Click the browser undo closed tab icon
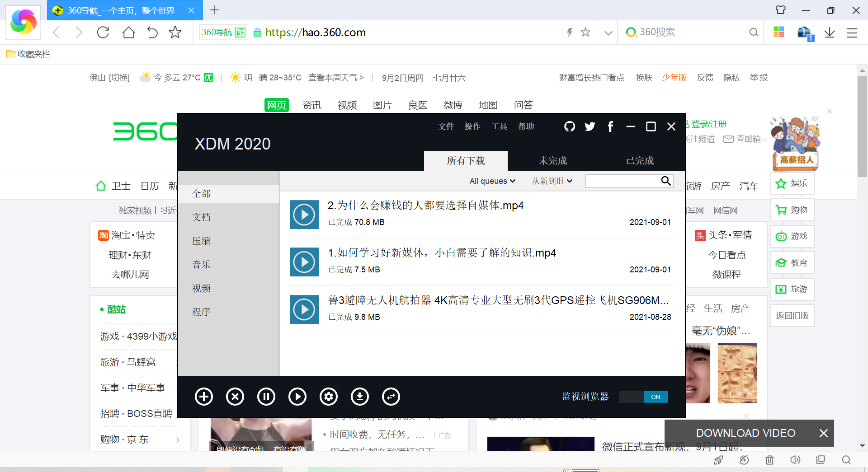The height and width of the screenshot is (472, 868). pos(152,32)
